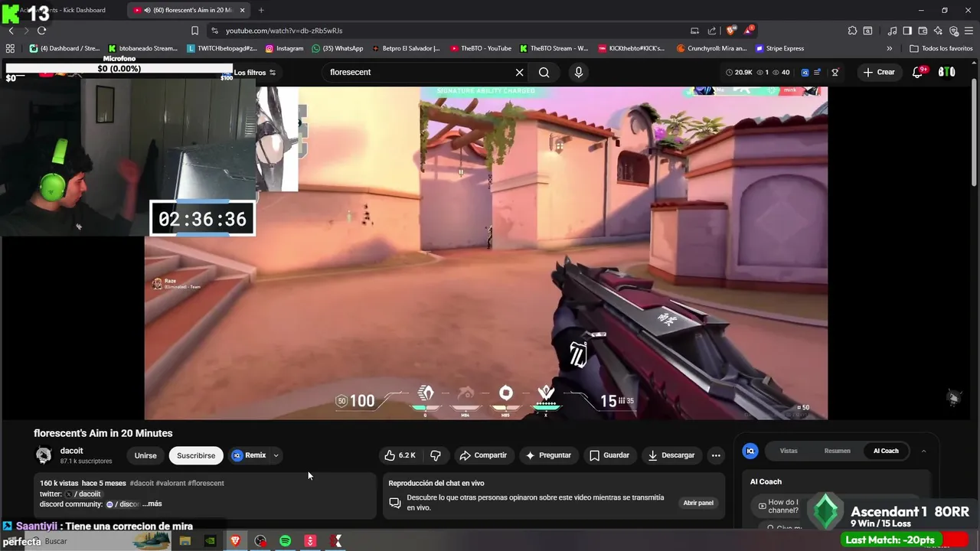Open the TheBTO - YouTube bookmark
This screenshot has width=980, height=551.
coord(481,48)
